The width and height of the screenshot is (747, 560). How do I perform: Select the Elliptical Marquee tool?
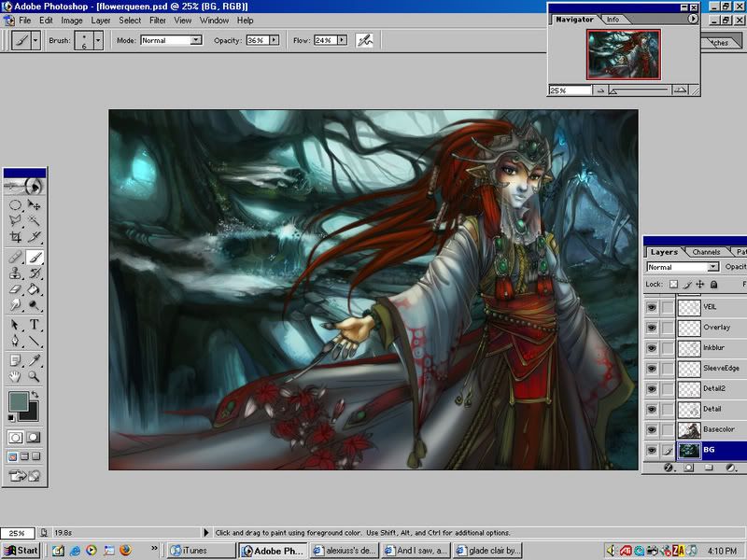[15, 205]
